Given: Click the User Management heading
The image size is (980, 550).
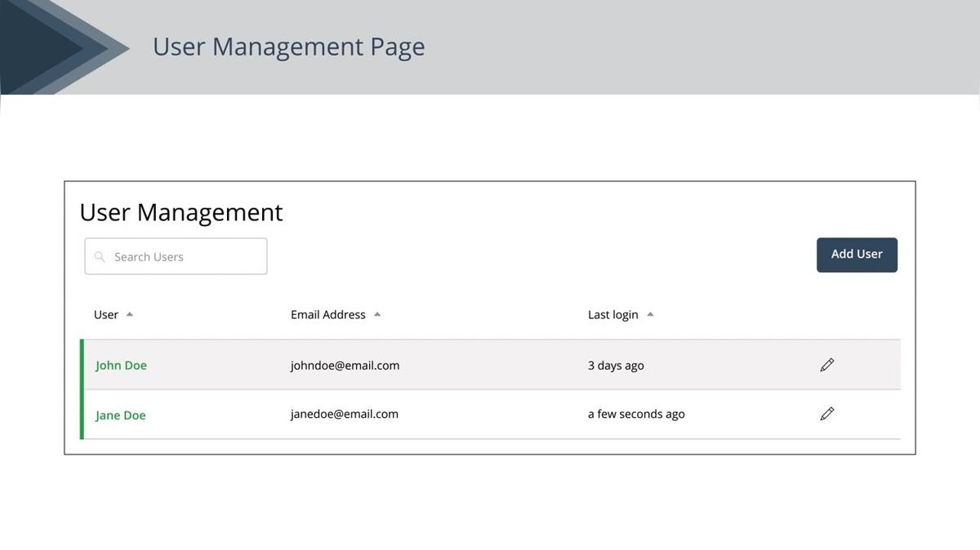Looking at the screenshot, I should (180, 212).
